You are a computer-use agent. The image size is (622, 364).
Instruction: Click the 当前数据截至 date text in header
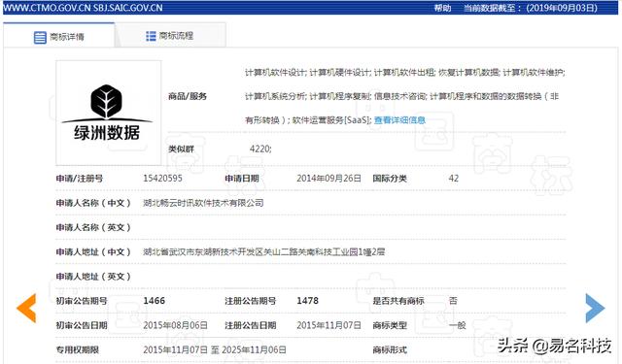[x=531, y=8]
